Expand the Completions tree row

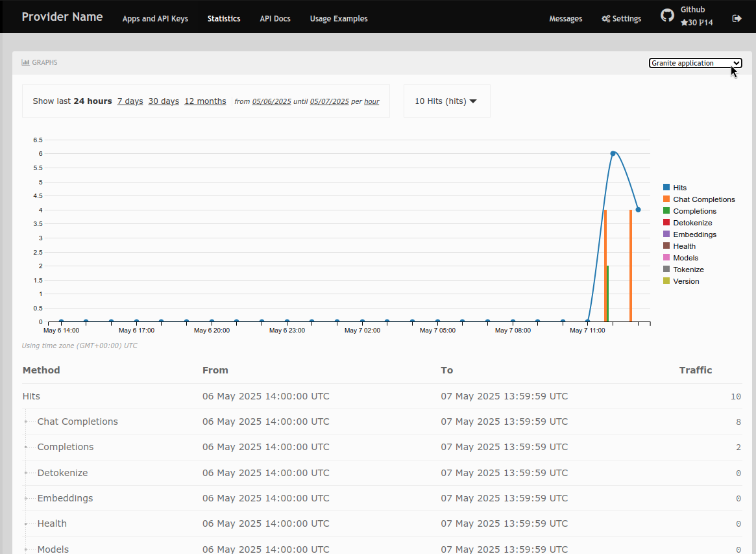[27, 447]
